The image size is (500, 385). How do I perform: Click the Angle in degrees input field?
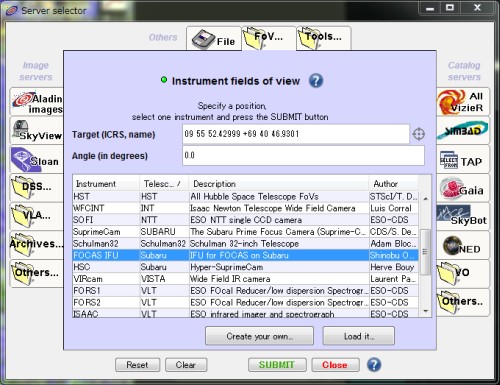point(303,155)
